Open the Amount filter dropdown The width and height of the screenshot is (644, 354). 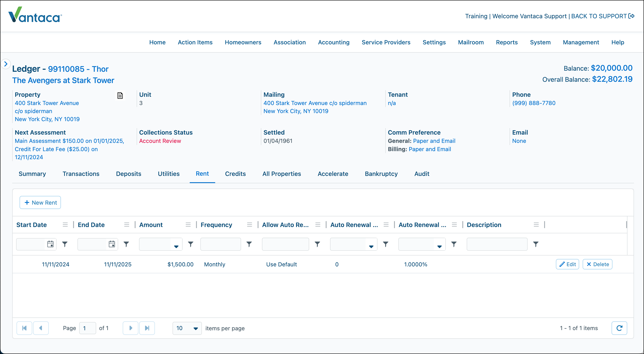176,246
